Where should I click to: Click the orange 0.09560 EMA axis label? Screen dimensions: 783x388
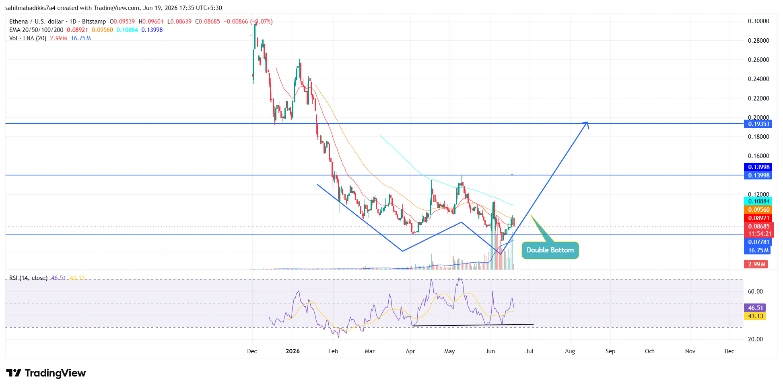click(x=758, y=209)
